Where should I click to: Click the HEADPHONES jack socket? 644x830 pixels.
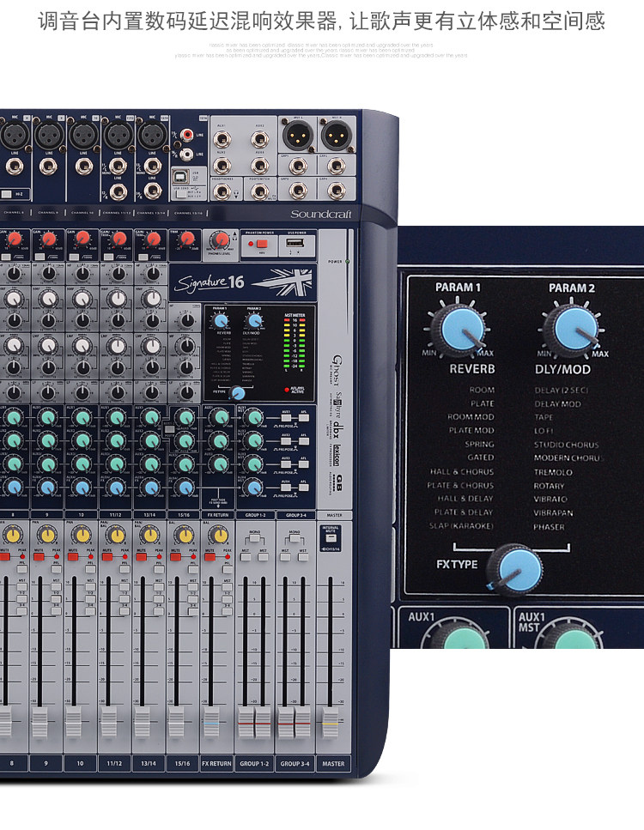tap(222, 191)
